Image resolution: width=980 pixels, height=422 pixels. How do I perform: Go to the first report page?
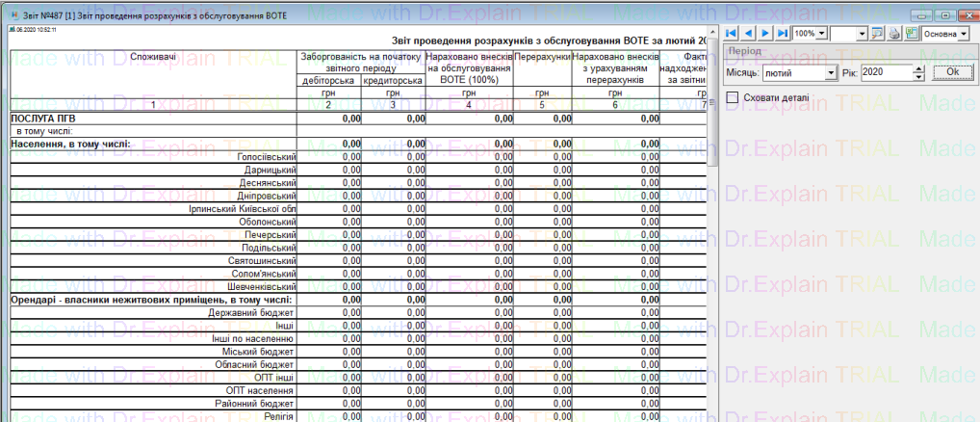733,33
